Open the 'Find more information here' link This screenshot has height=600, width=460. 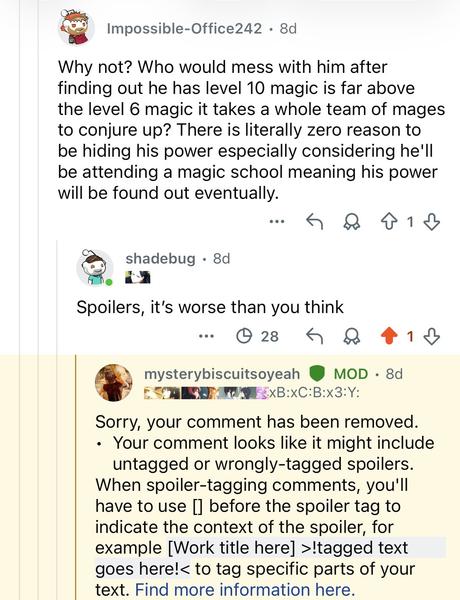point(243,590)
